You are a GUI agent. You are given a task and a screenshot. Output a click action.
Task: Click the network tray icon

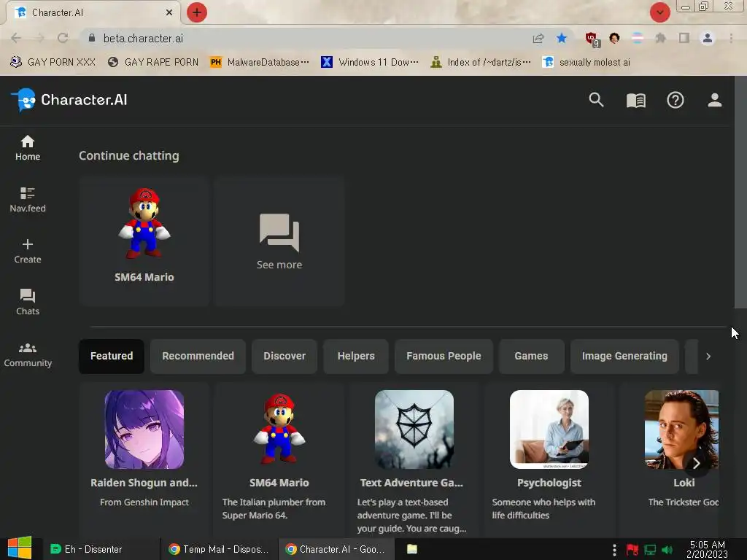click(650, 550)
